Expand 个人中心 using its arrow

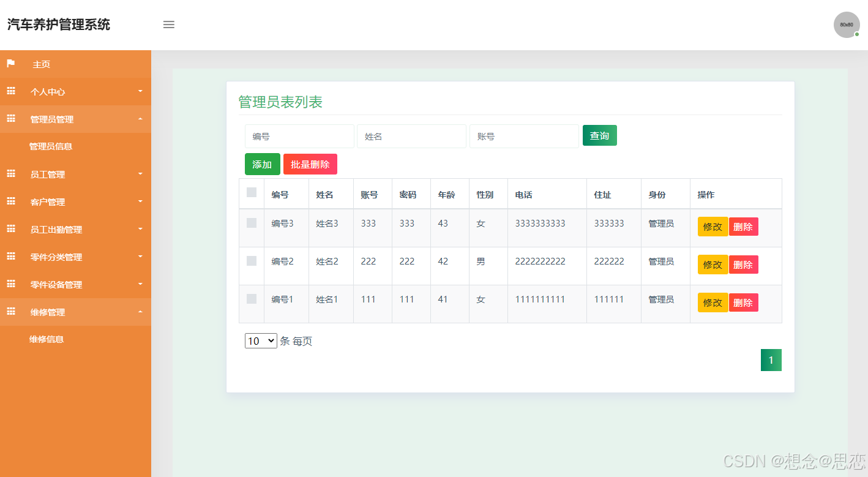pos(140,91)
